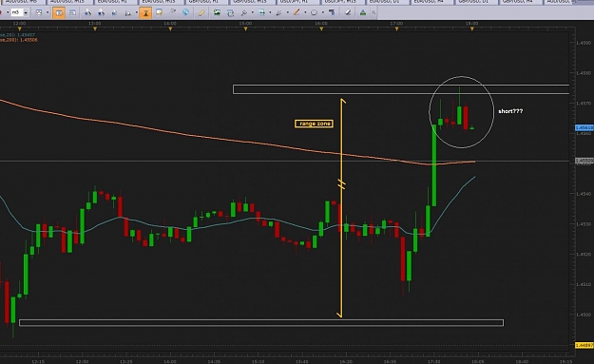Screen dimensions: 594x364
Task: Open the EUR/USD, H4 chart tab
Action: 431,2
